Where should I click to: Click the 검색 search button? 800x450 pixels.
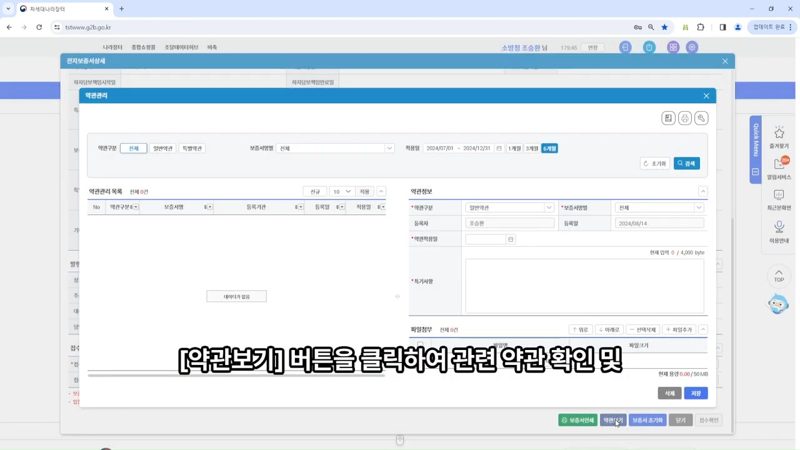(686, 163)
